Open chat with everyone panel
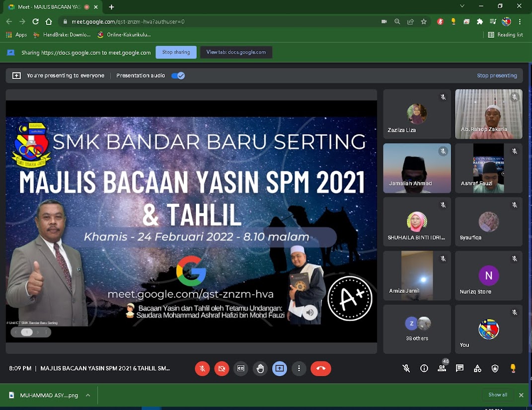The width and height of the screenshot is (532, 410). pyautogui.click(x=460, y=369)
